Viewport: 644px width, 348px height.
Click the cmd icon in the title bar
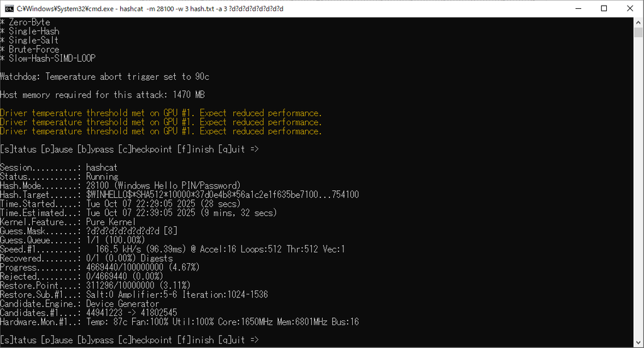pos(8,8)
